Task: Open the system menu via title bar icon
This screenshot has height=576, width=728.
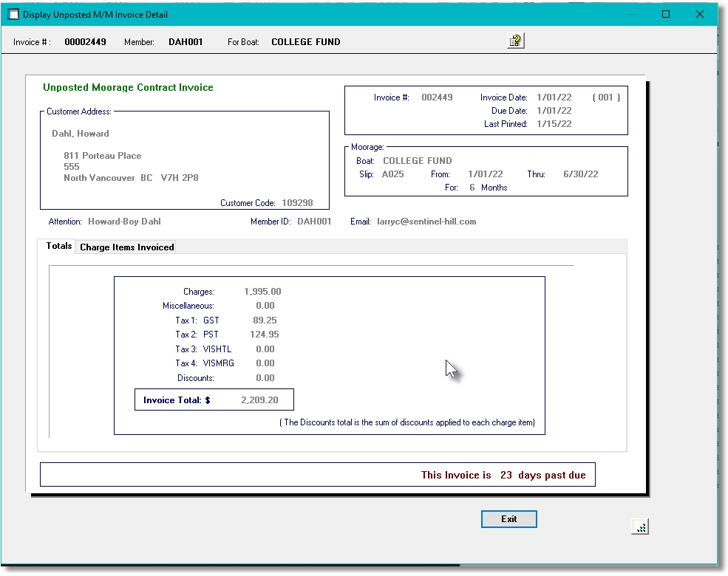Action: tap(12, 14)
